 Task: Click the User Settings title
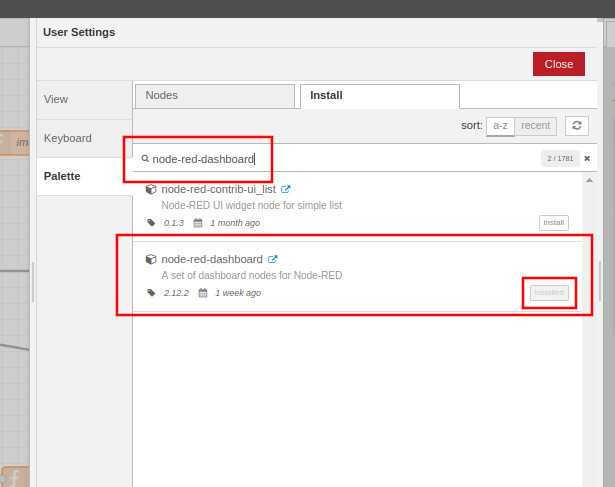[79, 32]
